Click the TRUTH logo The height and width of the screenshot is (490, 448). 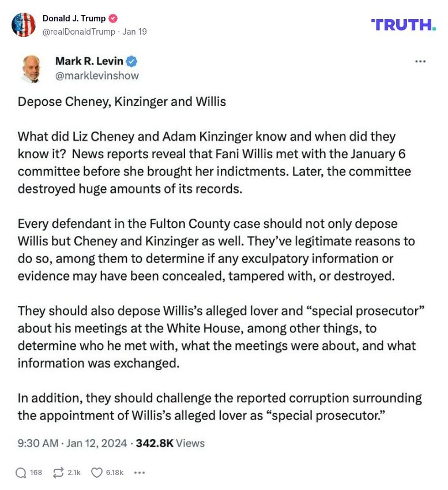(404, 25)
